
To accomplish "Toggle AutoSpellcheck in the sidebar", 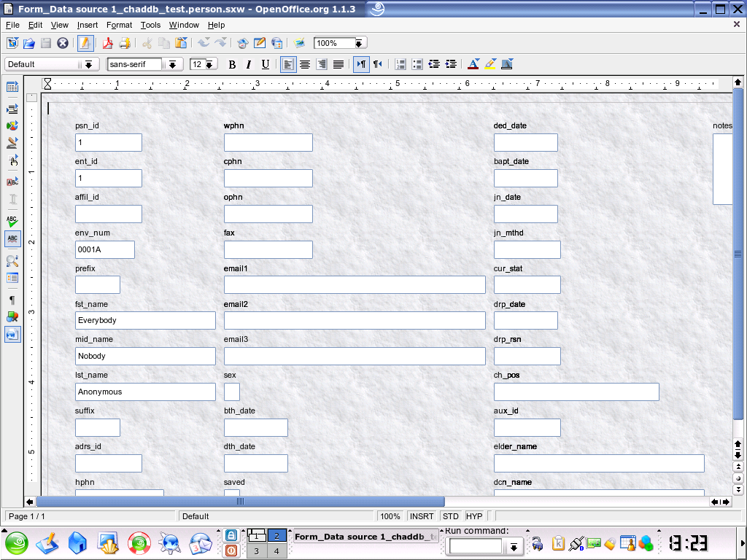I will pos(12,238).
